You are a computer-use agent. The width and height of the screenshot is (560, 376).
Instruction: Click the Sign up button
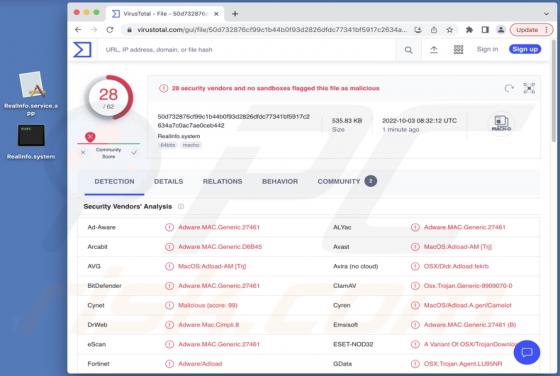[525, 49]
